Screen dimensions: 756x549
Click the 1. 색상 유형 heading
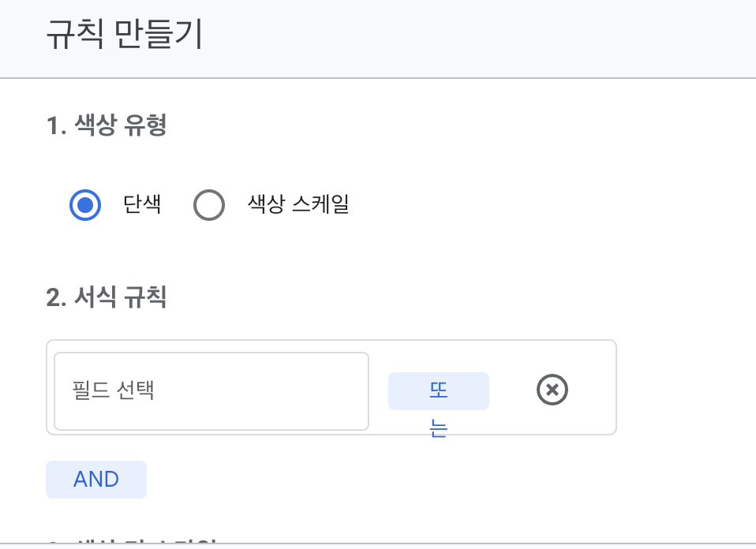pos(107,126)
